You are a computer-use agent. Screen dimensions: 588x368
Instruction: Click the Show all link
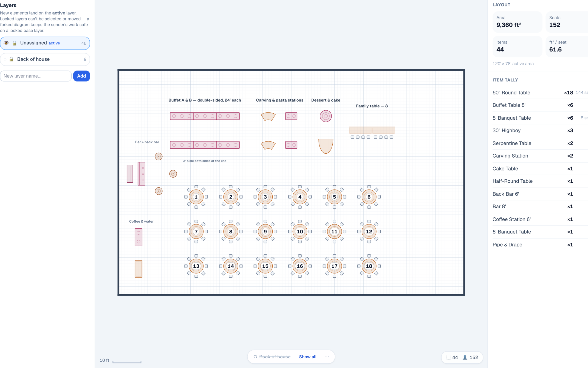click(308, 356)
